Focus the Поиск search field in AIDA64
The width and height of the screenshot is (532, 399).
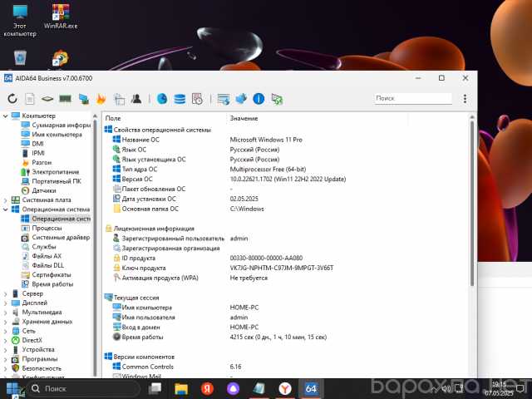pos(413,98)
